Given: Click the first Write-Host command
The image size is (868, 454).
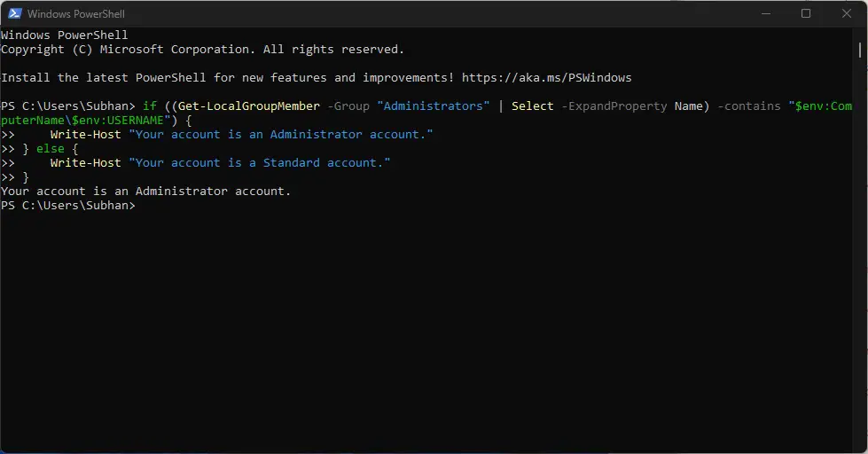Looking at the screenshot, I should 85,135.
